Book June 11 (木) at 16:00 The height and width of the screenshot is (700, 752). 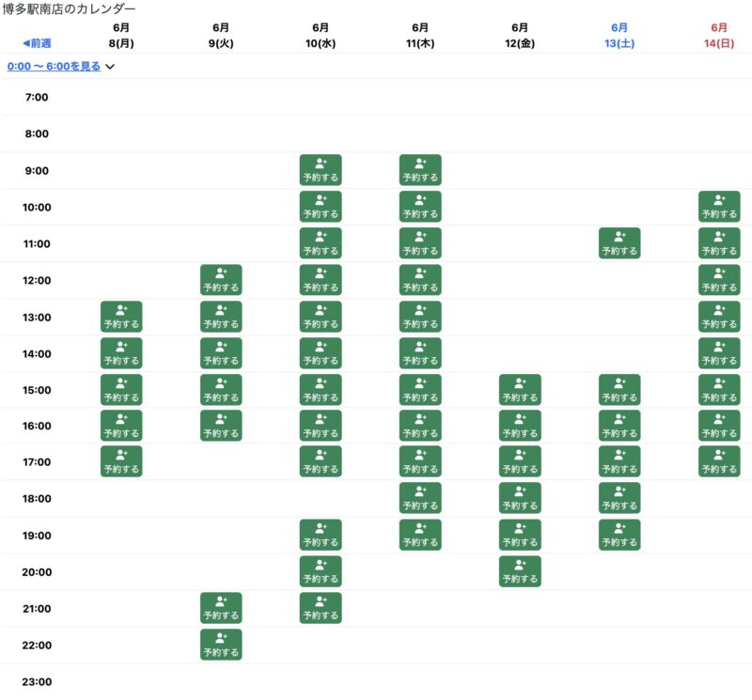tap(420, 426)
